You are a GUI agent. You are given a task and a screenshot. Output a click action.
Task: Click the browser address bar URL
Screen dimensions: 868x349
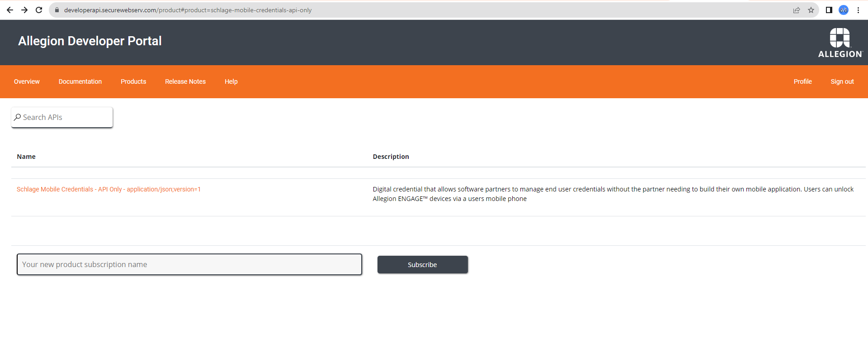[x=188, y=10]
